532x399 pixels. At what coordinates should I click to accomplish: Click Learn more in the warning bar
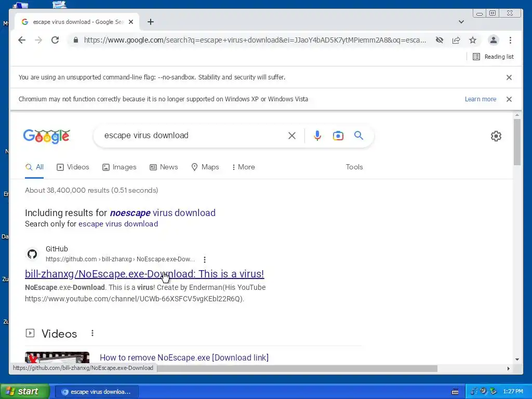[481, 99]
